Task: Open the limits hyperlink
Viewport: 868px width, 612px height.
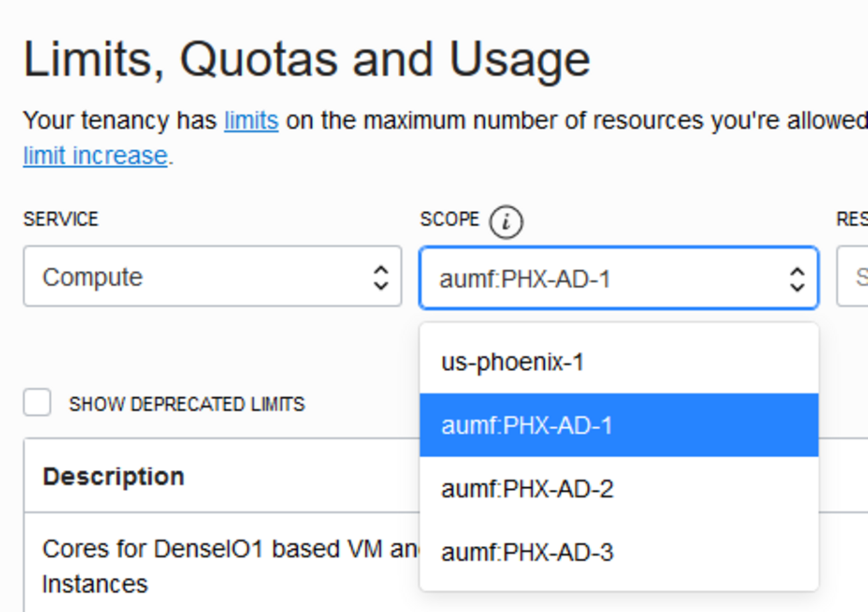Action: (x=251, y=121)
